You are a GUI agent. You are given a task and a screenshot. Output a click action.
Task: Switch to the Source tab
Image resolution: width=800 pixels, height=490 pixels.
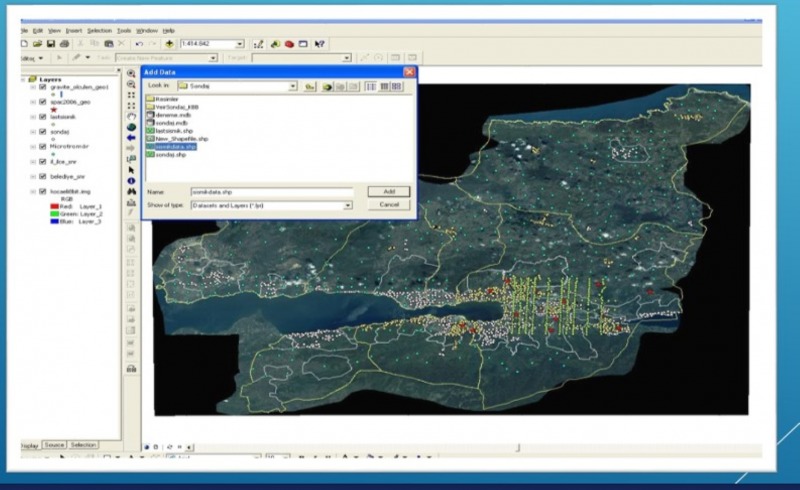pyautogui.click(x=54, y=444)
